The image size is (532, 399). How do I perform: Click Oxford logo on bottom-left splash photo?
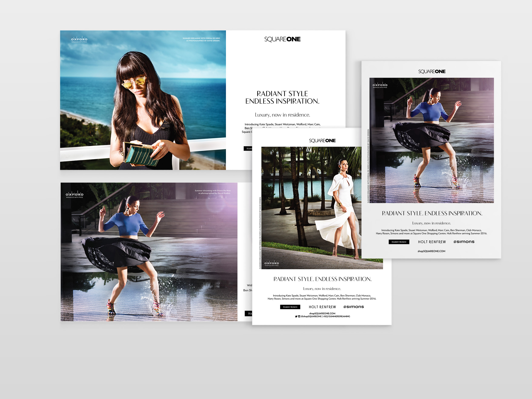(74, 195)
